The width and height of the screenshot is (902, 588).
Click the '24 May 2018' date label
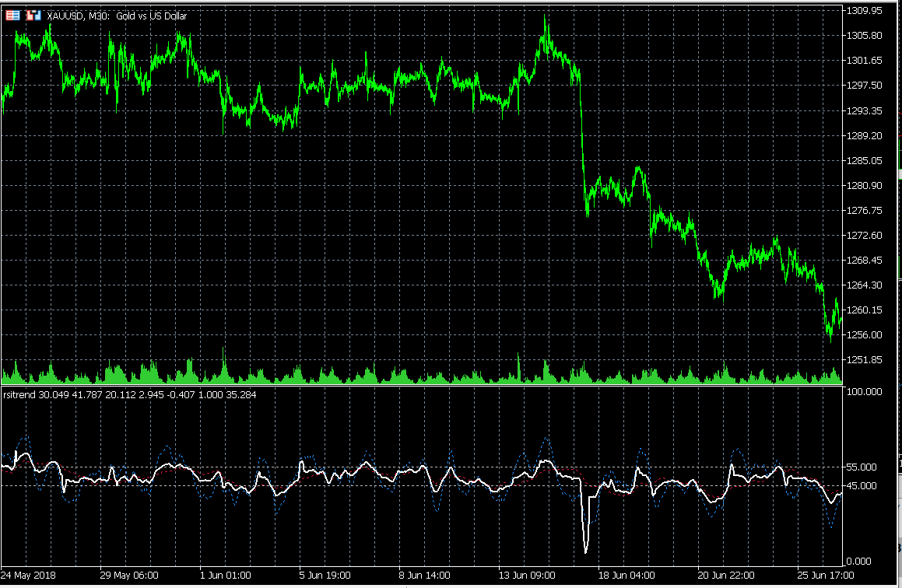pyautogui.click(x=28, y=575)
